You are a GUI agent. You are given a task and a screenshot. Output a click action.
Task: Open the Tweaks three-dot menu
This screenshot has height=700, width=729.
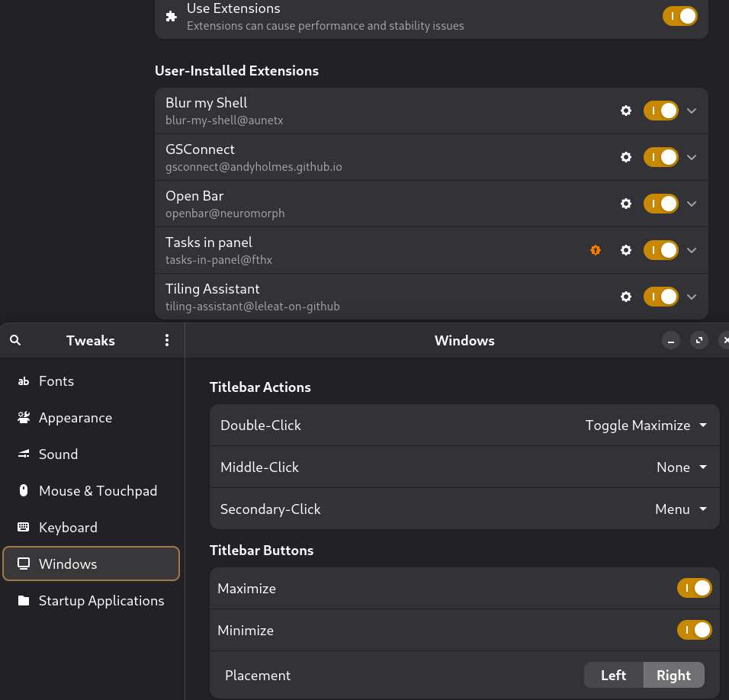click(167, 341)
